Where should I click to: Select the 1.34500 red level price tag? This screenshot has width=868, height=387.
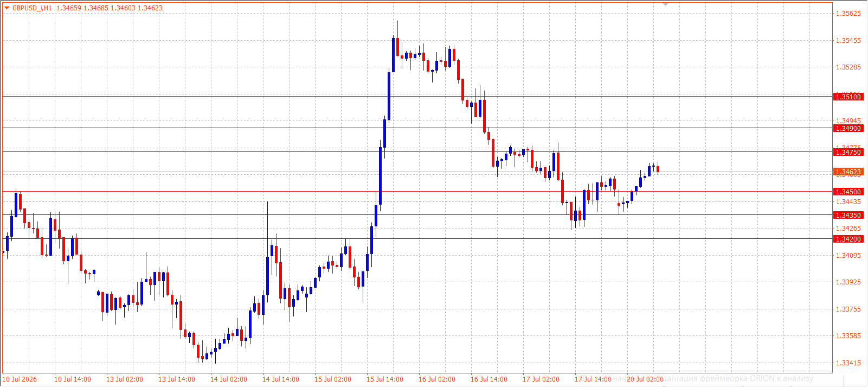848,192
